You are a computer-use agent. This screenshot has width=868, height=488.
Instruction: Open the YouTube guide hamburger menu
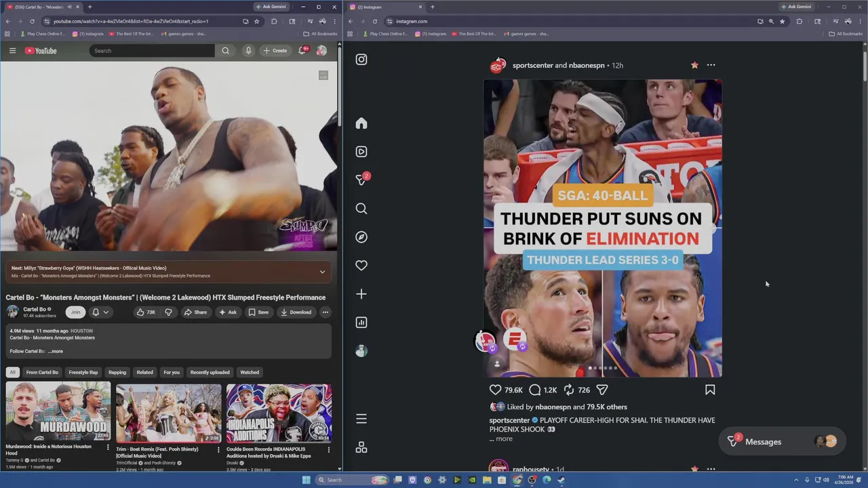(12, 51)
